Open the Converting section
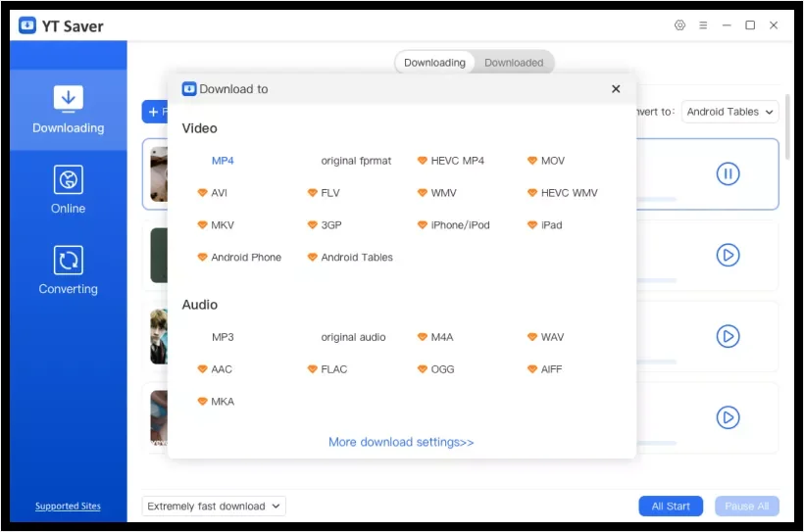Image resolution: width=804 pixels, height=532 pixels. point(68,270)
